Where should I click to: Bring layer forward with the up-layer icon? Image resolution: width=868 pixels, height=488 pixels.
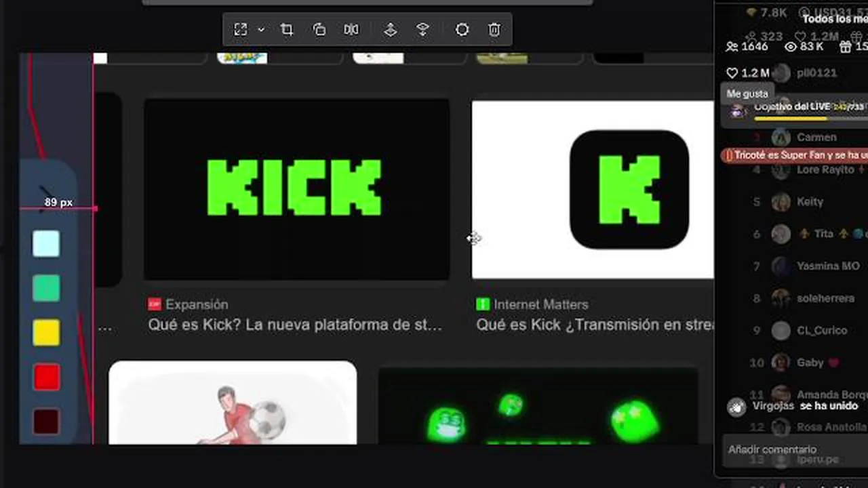(391, 30)
